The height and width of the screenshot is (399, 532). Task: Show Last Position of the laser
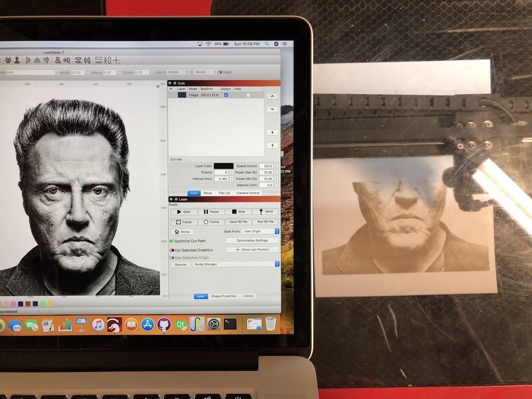(x=252, y=250)
